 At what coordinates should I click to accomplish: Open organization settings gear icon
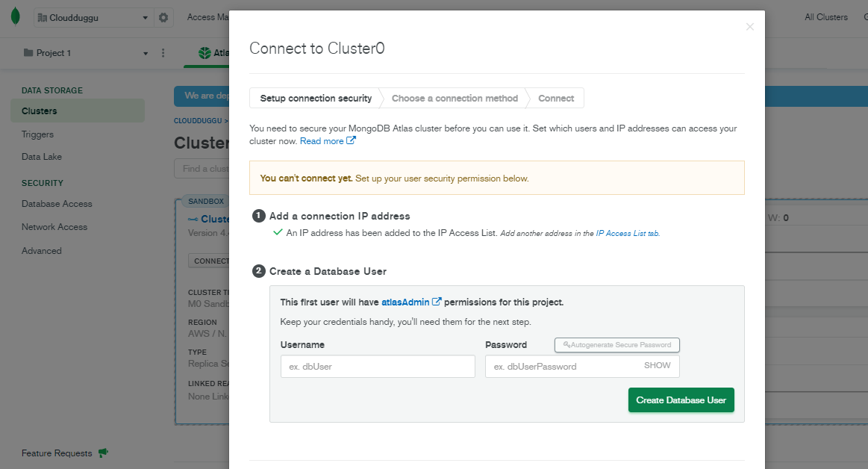click(163, 18)
